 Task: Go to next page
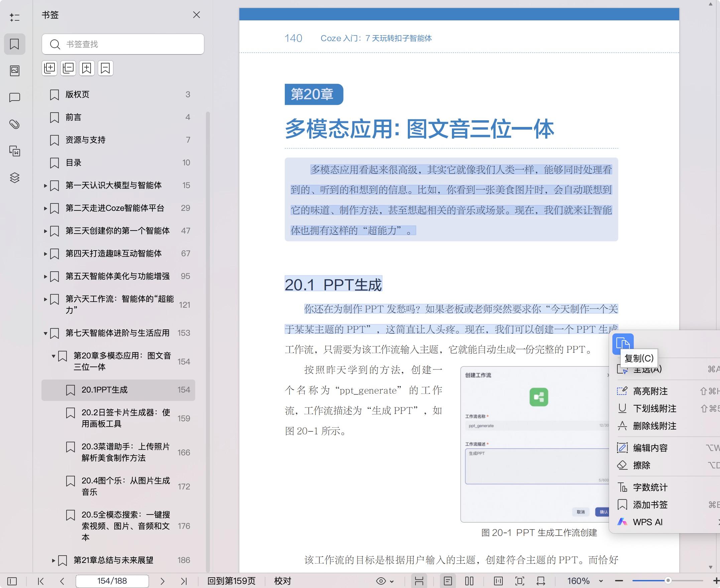point(162,581)
